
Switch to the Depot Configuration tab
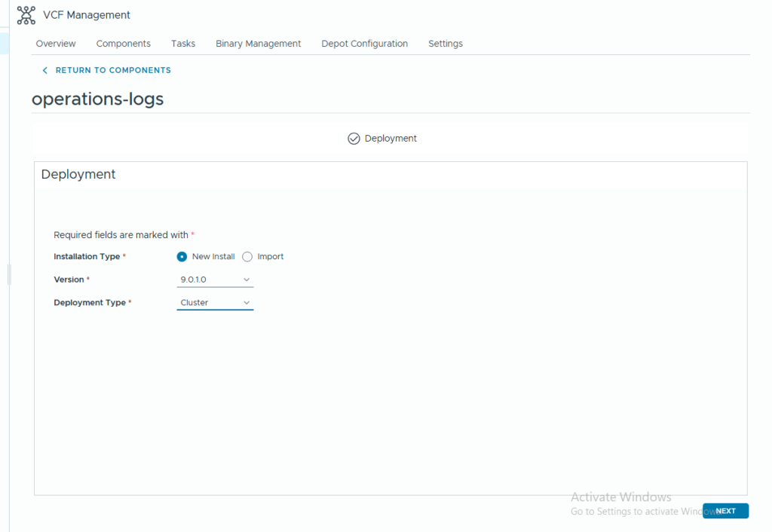364,44
